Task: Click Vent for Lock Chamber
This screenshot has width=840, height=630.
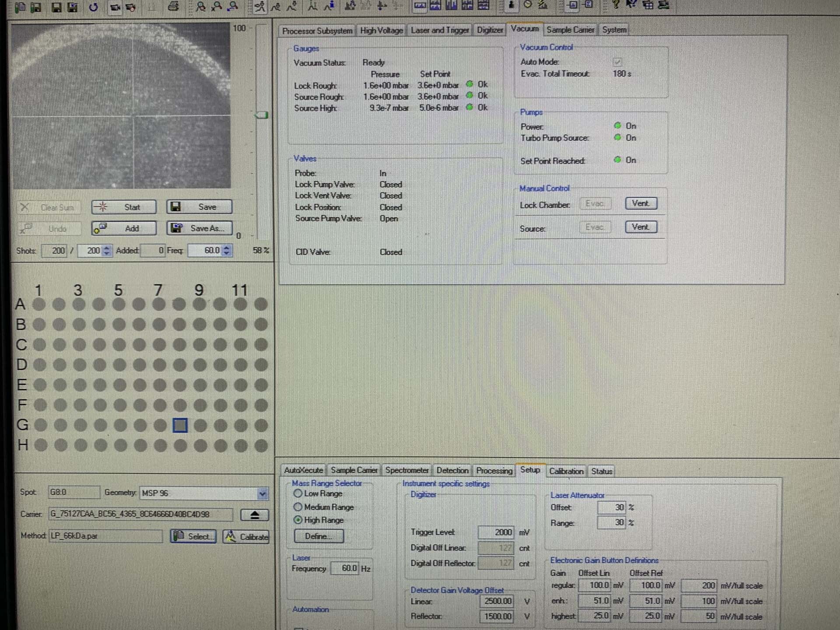Action: click(x=641, y=203)
